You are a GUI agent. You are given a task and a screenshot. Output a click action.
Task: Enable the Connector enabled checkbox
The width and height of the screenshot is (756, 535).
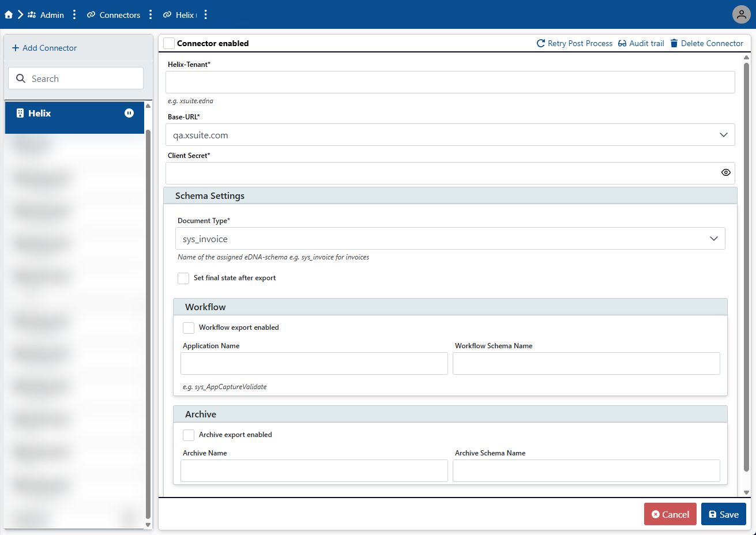point(169,43)
